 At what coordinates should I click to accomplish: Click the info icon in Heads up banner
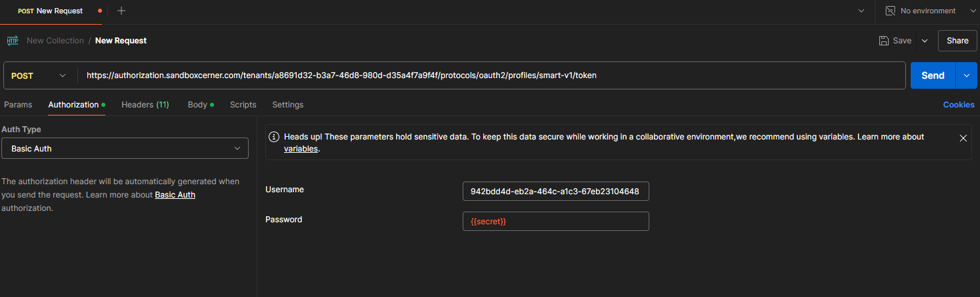pos(273,137)
